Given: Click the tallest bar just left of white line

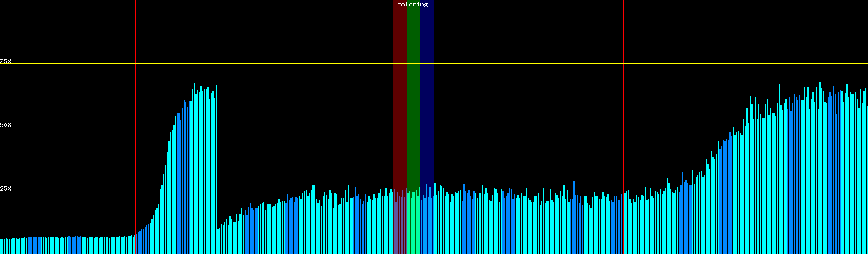Looking at the screenshot, I should tap(216, 169).
